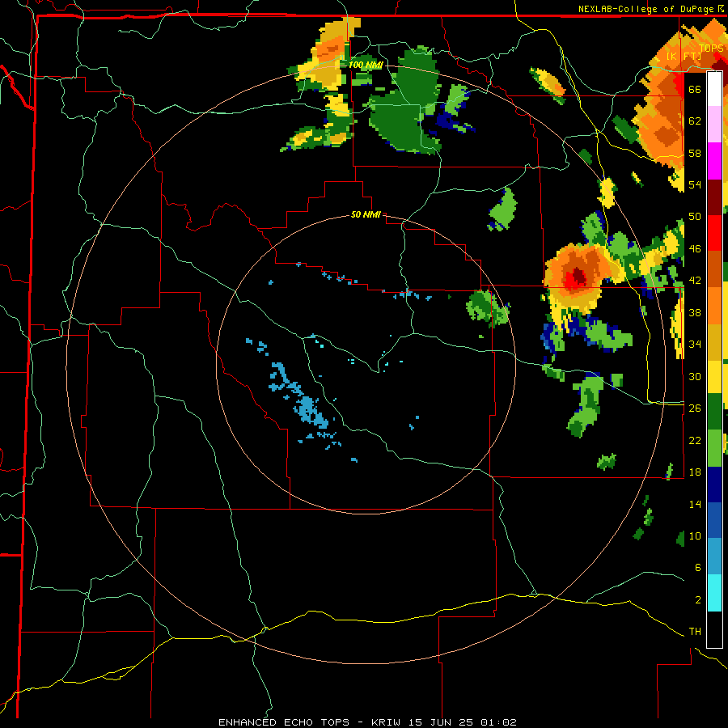728x728 pixels.
Task: Click the '42' legend value
Action: tap(695, 281)
